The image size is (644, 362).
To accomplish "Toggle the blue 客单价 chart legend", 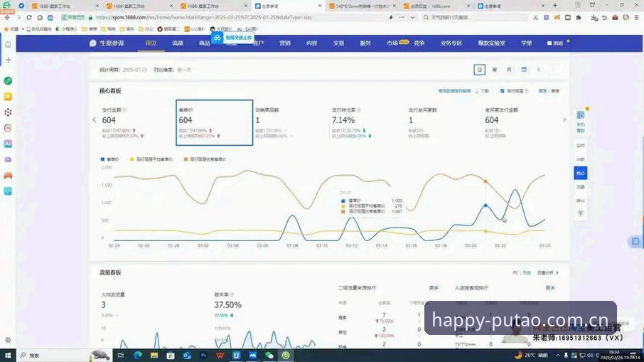I will (109, 159).
